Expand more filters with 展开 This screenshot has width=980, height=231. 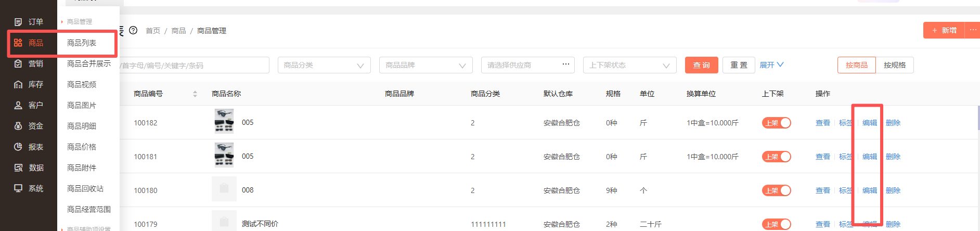[x=771, y=65]
